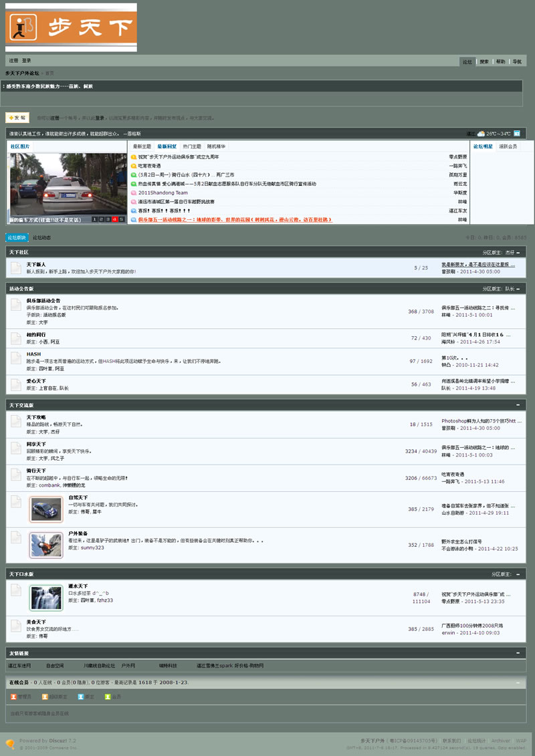This screenshot has width=535, height=756.
Task: Click the forum icon beside HASH board
Action: 16,358
